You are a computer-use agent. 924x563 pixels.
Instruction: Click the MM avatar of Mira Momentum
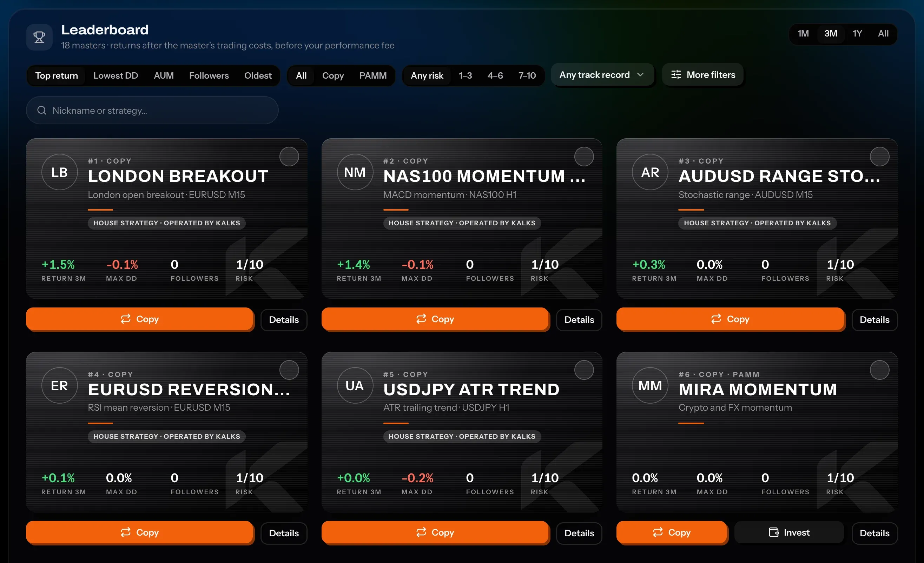click(650, 385)
